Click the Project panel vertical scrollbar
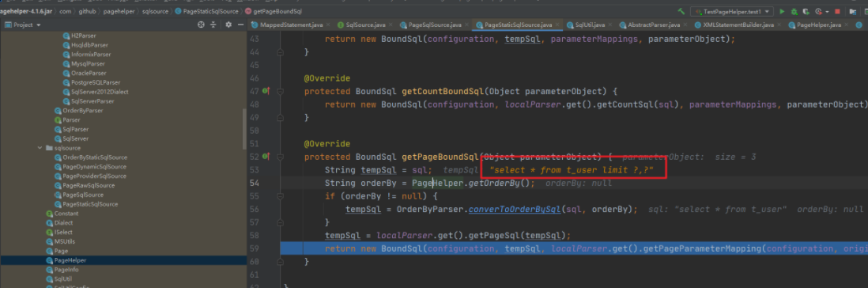 [x=245, y=128]
